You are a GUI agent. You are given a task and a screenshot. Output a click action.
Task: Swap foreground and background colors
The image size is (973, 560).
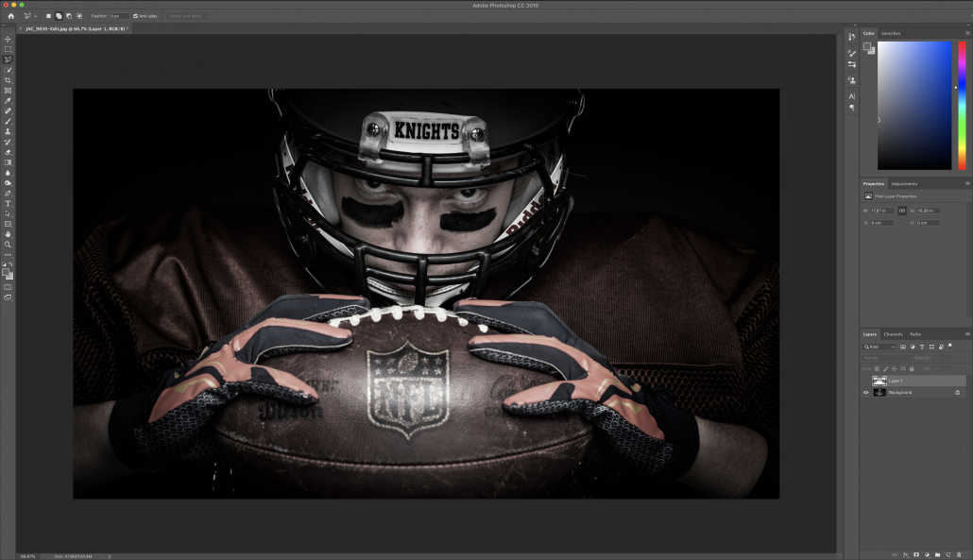click(11, 264)
